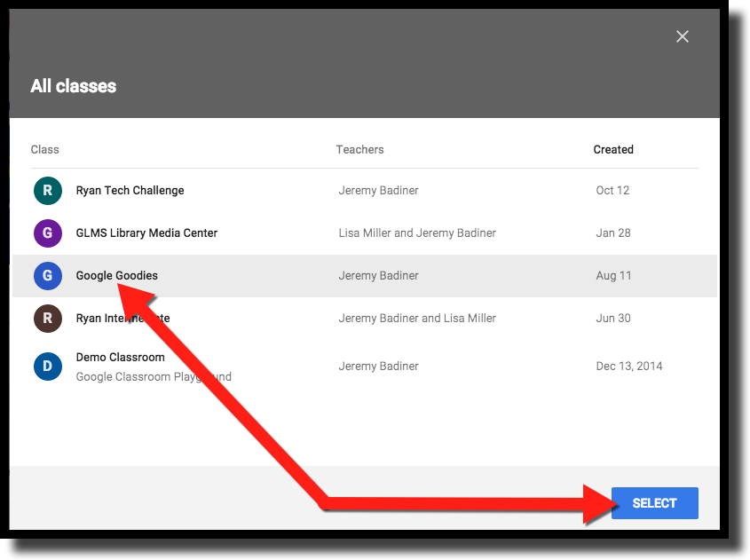Click the Oct 12 created date
The image size is (750, 560).
click(612, 190)
